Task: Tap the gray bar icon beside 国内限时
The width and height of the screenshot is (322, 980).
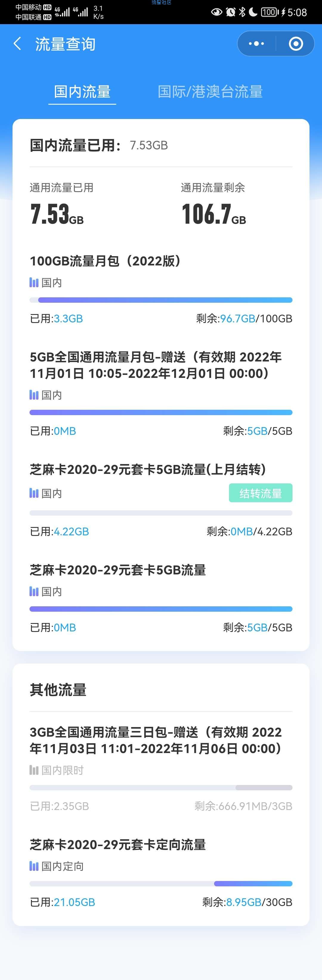Action: point(34,770)
